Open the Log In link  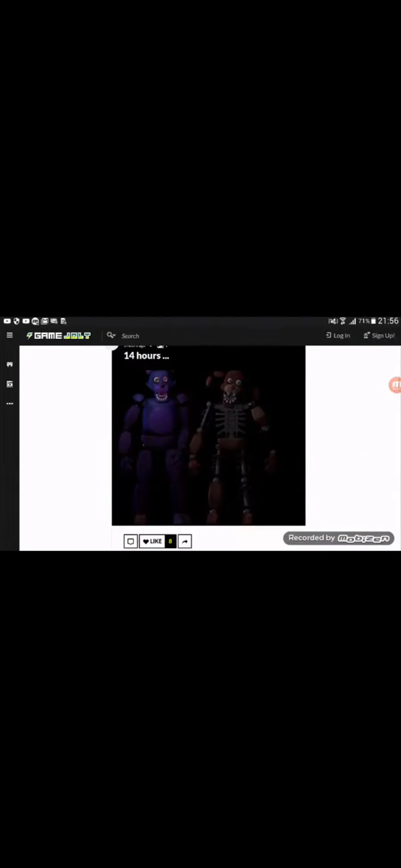[x=338, y=336]
